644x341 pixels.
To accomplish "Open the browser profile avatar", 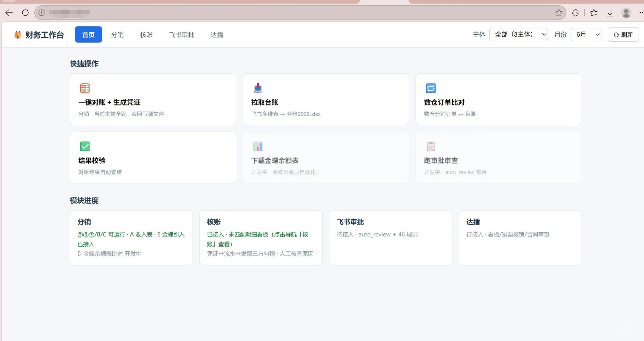I will [x=626, y=13].
